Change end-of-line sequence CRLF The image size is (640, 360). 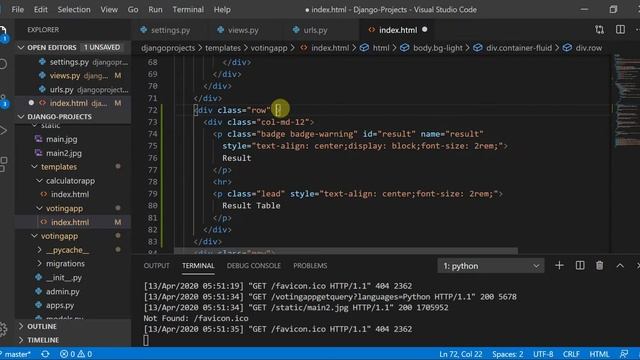point(571,354)
